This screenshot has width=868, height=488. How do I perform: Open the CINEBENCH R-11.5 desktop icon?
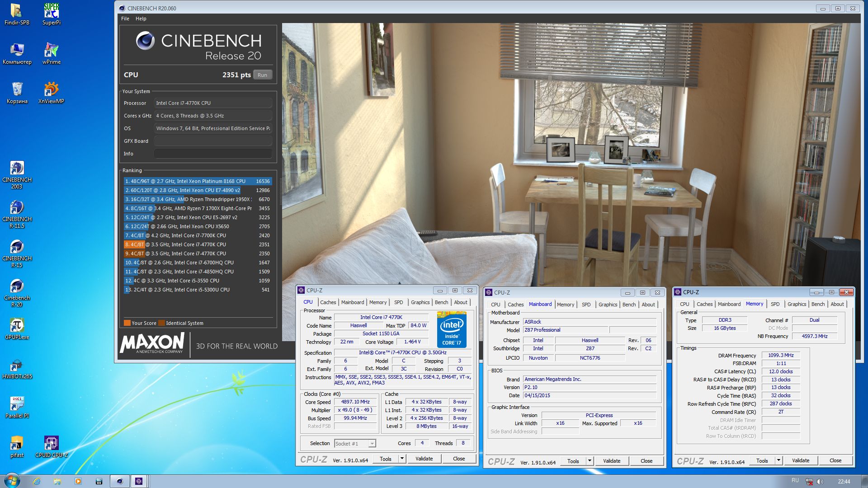click(17, 214)
